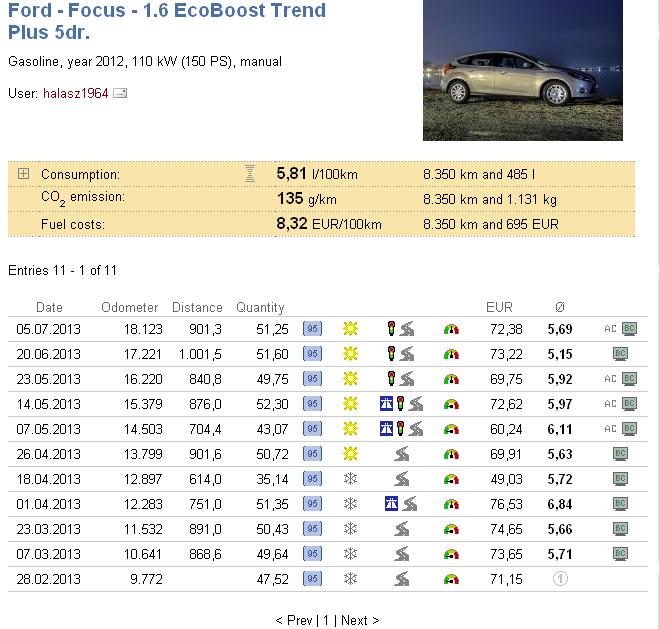
Task: Go to the Prev page of entries
Action: (x=294, y=620)
